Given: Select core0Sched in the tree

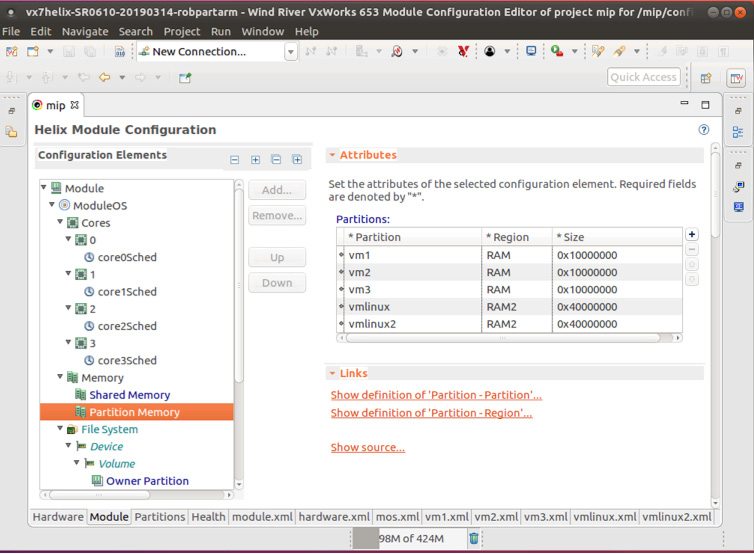Looking at the screenshot, I should coord(127,257).
